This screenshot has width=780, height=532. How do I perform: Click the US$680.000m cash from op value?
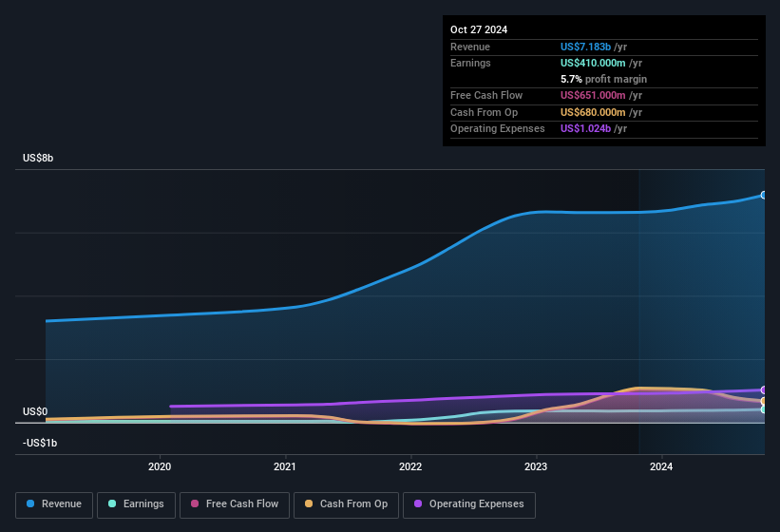593,112
